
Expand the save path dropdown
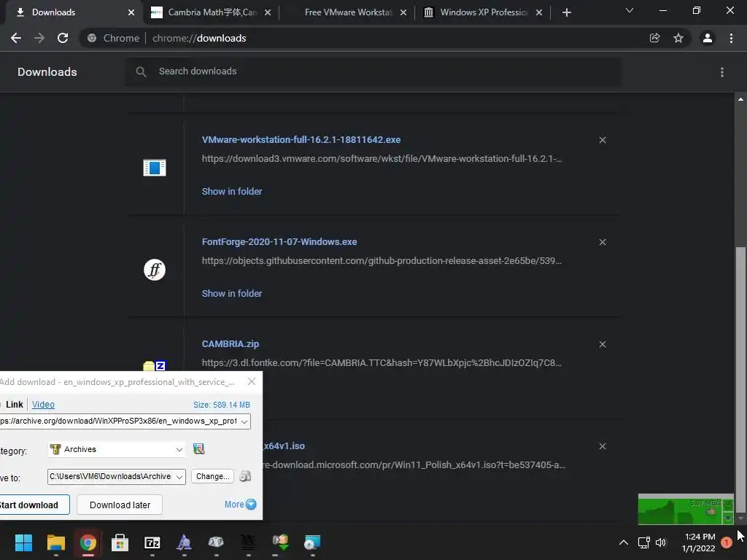179,477
